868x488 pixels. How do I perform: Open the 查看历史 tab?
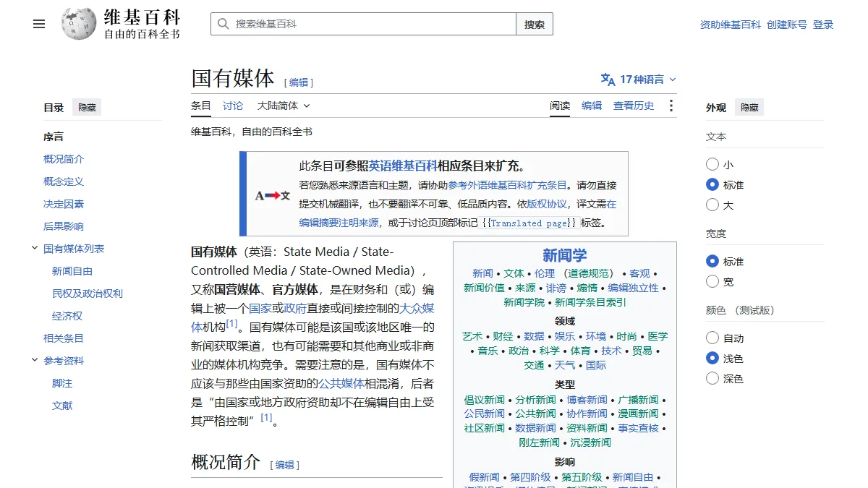(x=634, y=106)
